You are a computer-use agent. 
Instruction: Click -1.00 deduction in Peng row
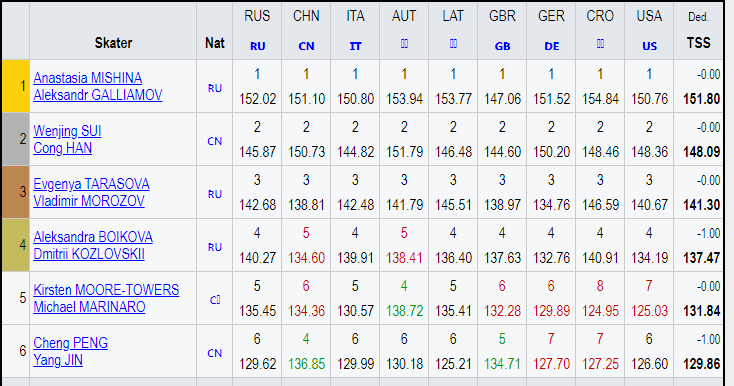point(708,340)
